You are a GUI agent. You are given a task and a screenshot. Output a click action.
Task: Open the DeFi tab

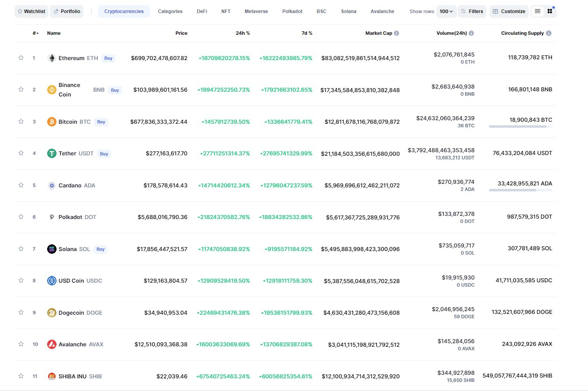tap(202, 11)
